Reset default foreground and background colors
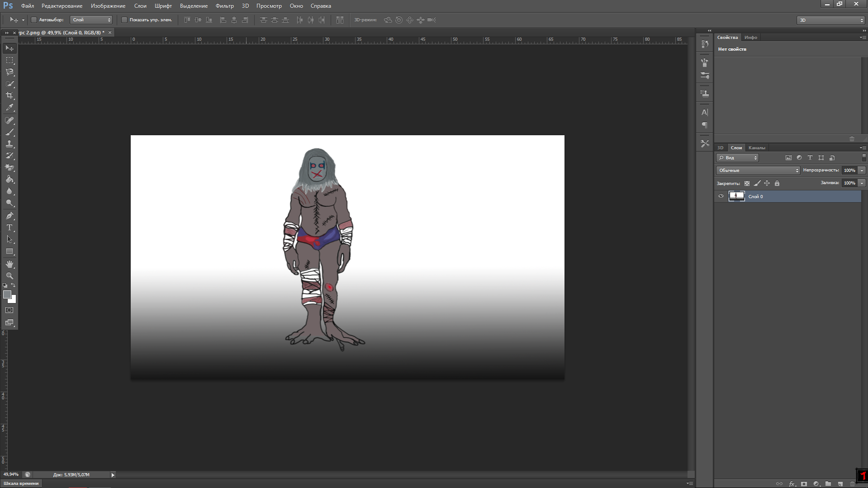The image size is (868, 488). [5, 286]
